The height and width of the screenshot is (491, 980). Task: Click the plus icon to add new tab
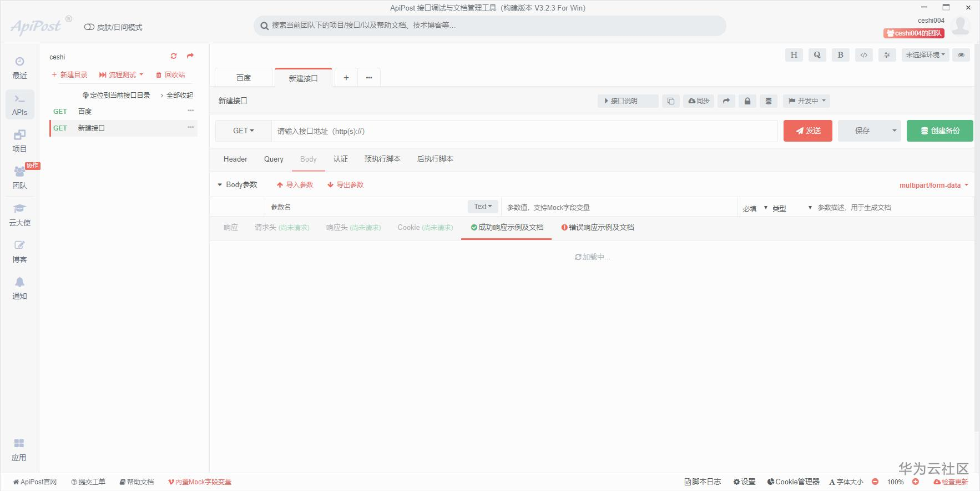(x=346, y=78)
